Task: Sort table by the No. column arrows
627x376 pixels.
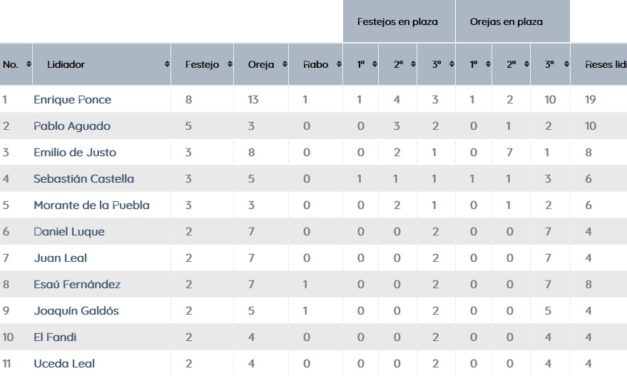Action: click(28, 64)
